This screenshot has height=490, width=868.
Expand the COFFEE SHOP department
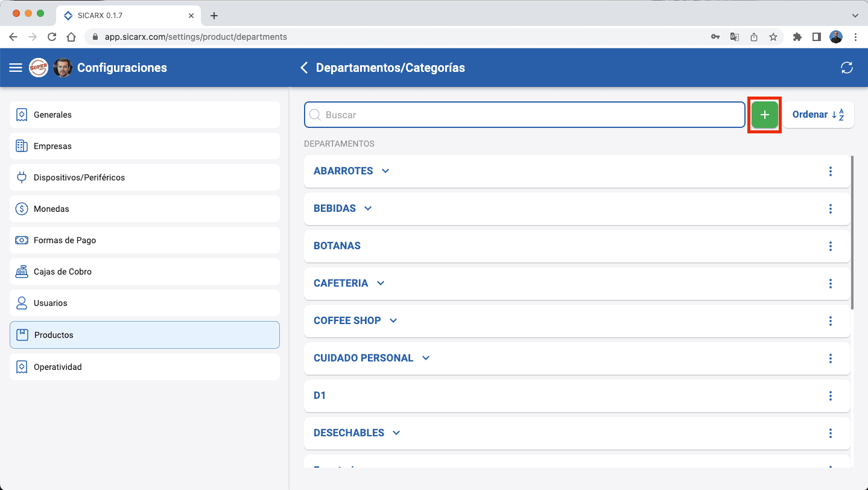[x=393, y=320]
